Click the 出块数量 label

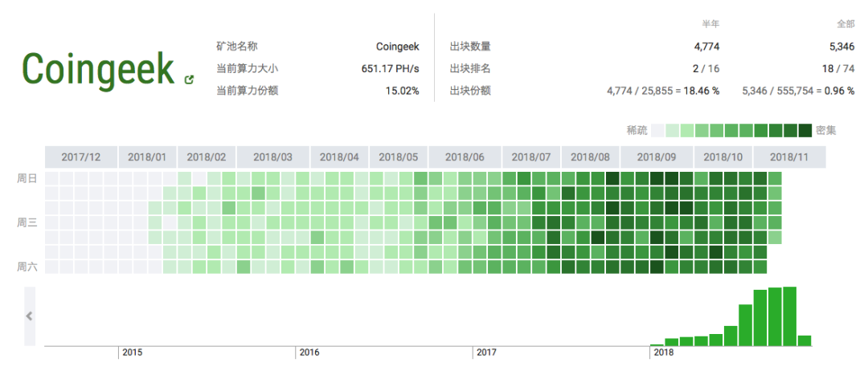470,47
